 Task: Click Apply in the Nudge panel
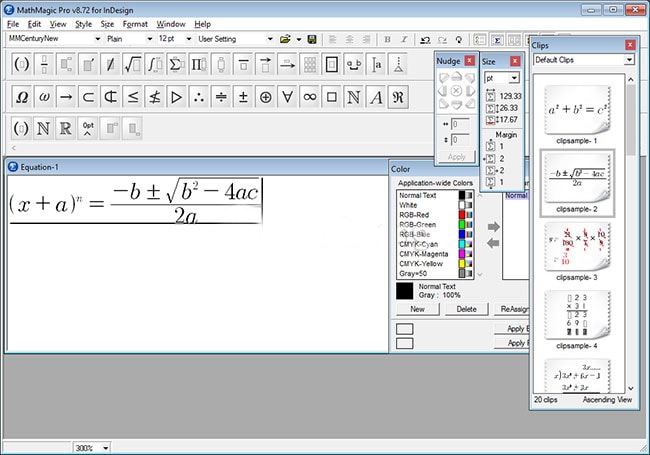456,157
